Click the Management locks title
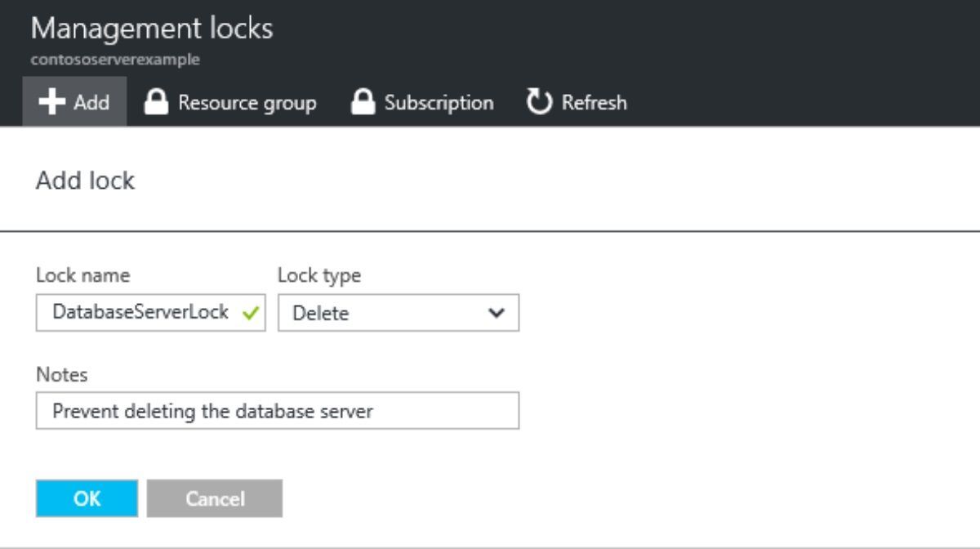This screenshot has height=549, width=980. click(x=151, y=27)
